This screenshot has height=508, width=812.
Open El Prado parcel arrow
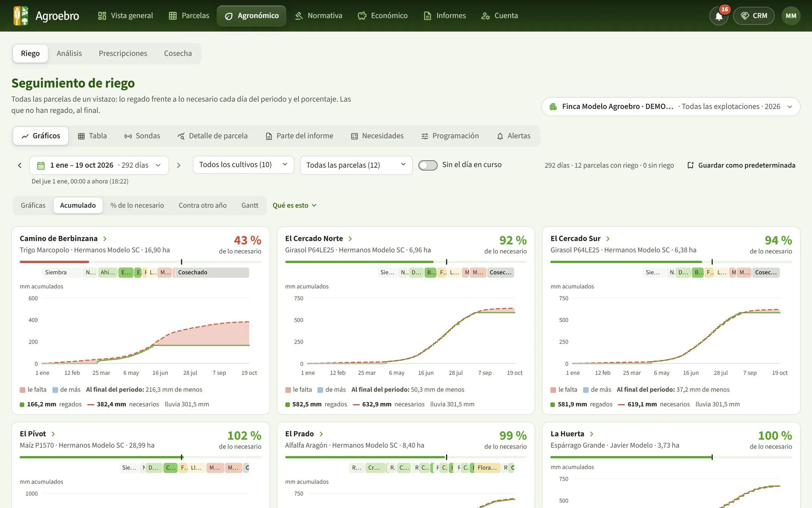point(321,434)
